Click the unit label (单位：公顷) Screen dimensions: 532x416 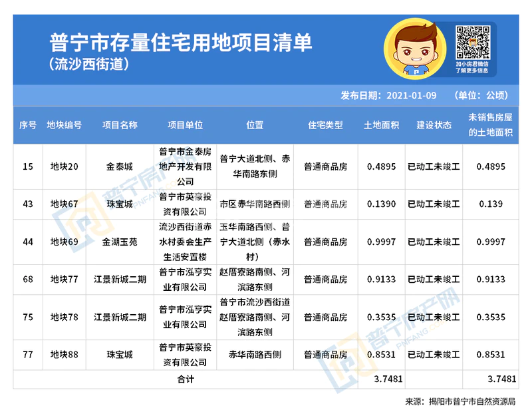tap(480, 95)
